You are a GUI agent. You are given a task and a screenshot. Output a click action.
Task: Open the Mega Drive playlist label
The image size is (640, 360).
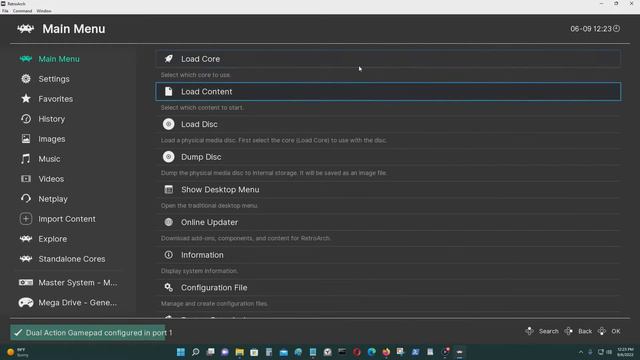point(78,302)
